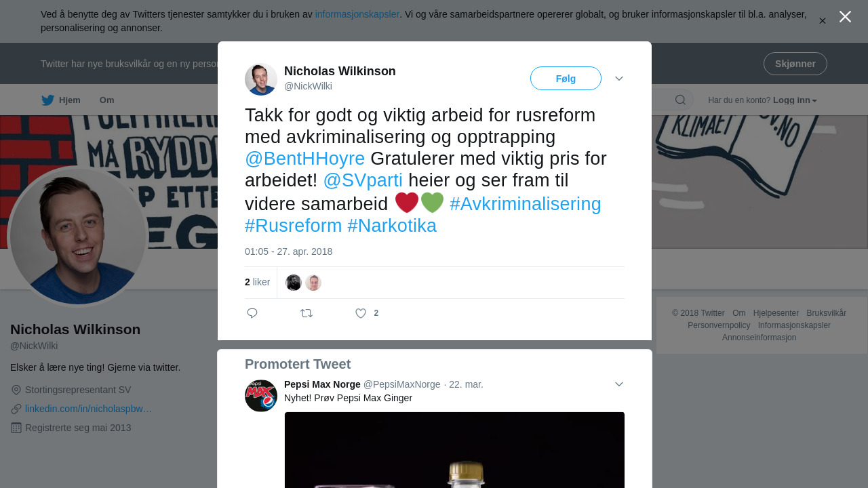
Task: Open the Om menu item
Action: coord(107,100)
